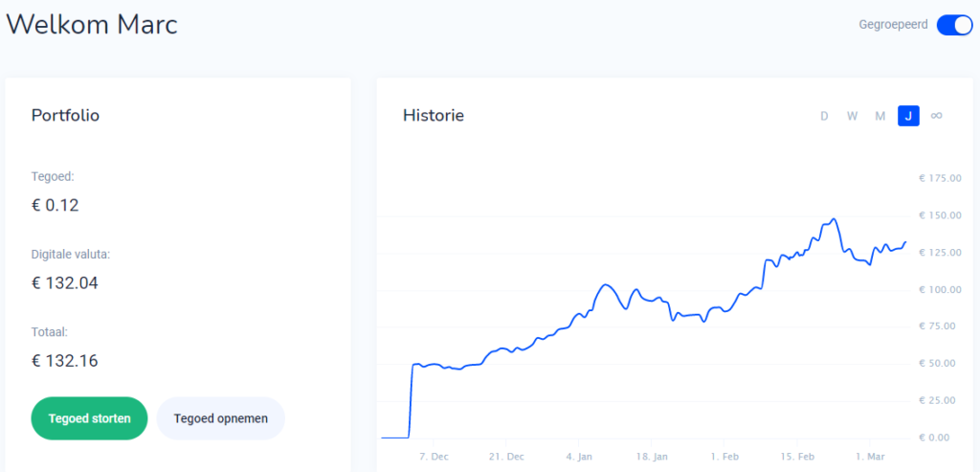Screen dimensions: 980x472
Task: Choose the M (month) history range
Action: point(880,116)
